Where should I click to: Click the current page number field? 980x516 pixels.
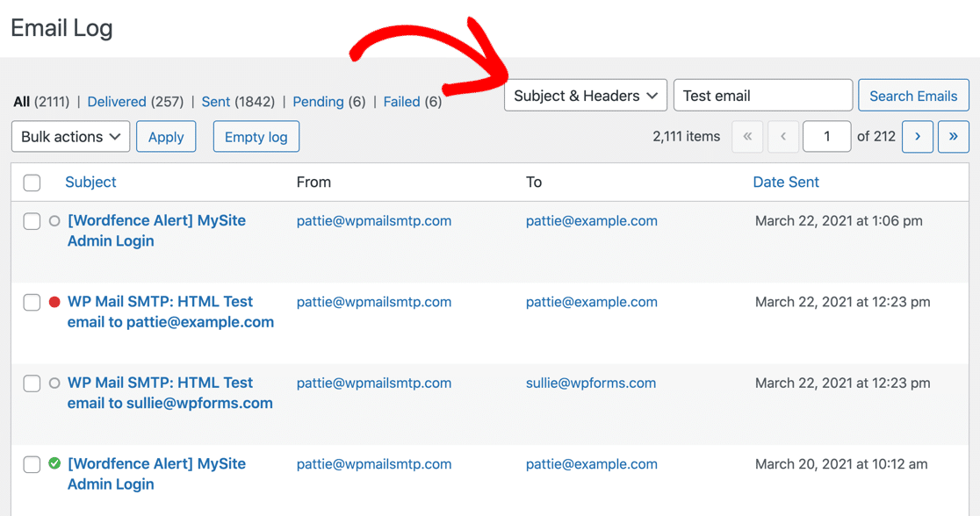coord(827,136)
